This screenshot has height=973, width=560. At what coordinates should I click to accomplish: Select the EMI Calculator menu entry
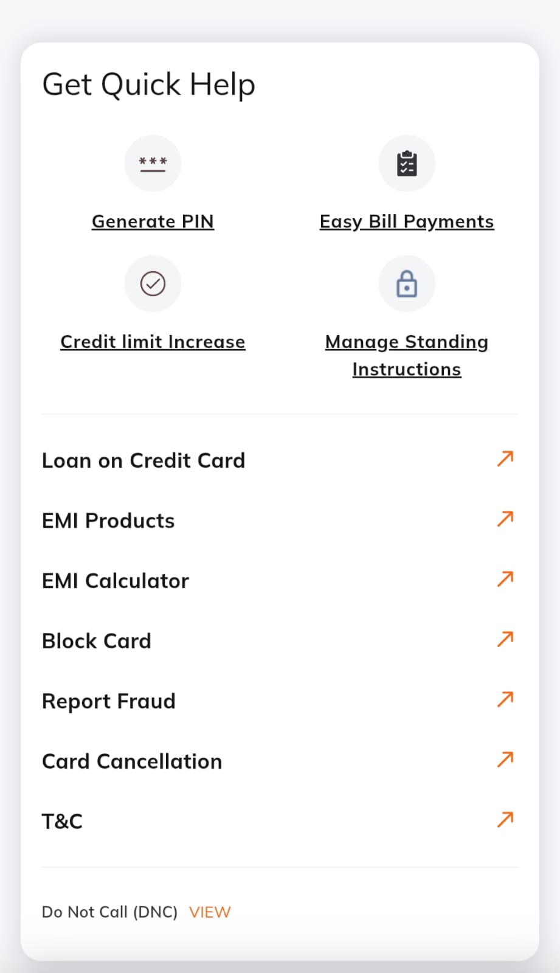pos(116,581)
